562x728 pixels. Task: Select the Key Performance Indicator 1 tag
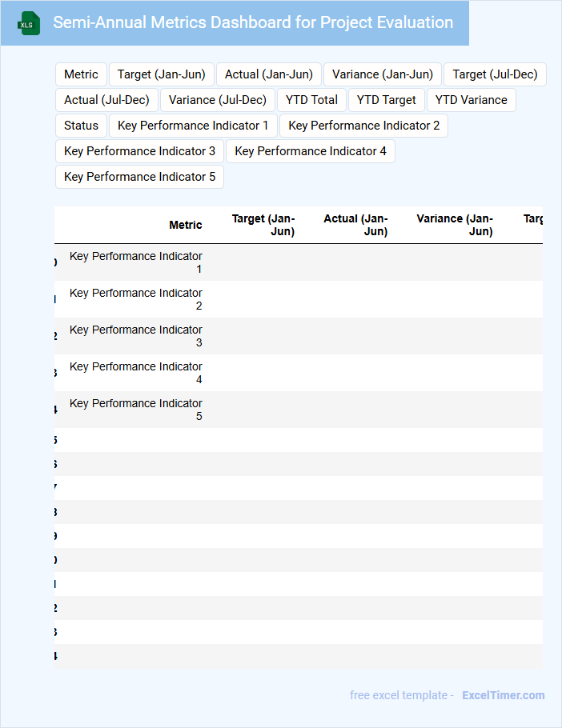point(193,126)
